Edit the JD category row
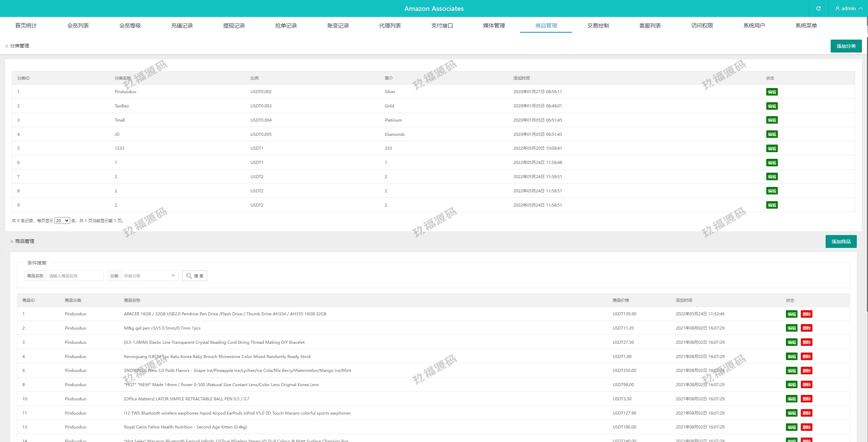The image size is (868, 442). tap(772, 134)
